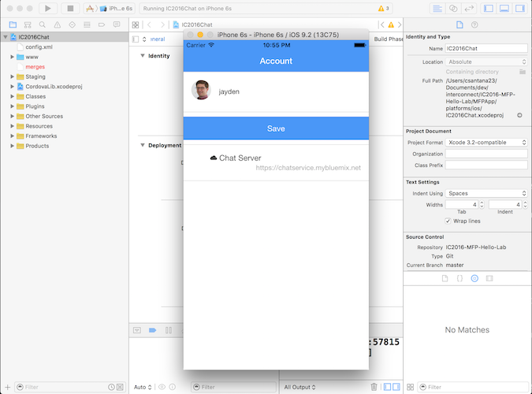Clear the console with trash icon
The height and width of the screenshot is (394, 532).
pos(374,387)
